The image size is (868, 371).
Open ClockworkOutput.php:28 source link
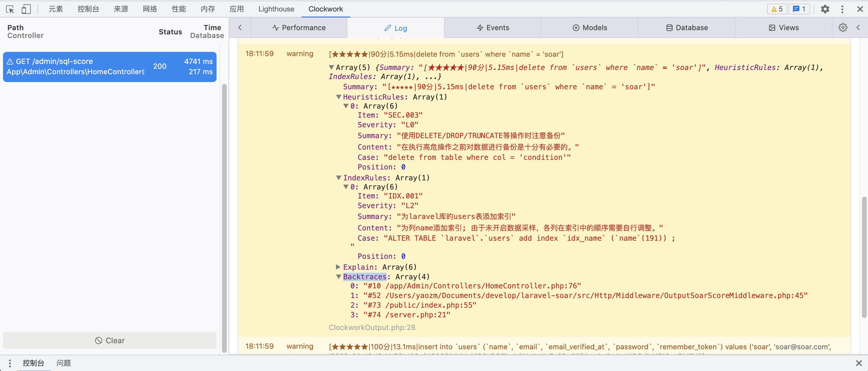(372, 328)
